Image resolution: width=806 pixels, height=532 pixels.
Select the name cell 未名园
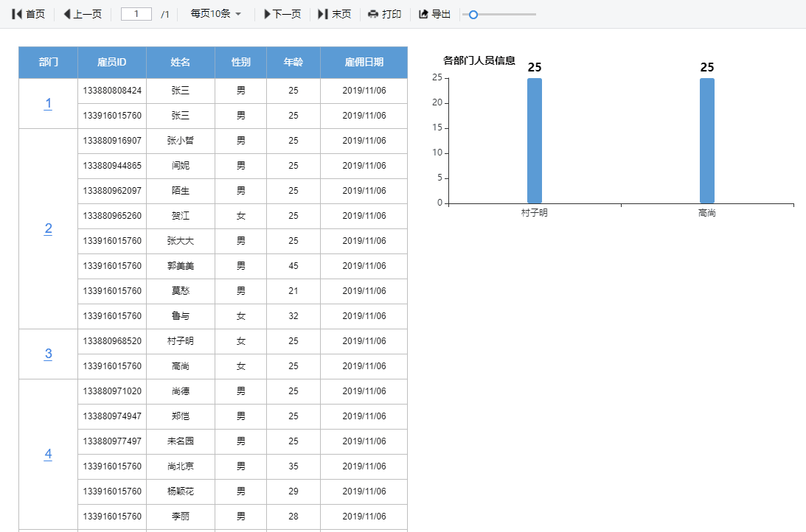click(x=181, y=441)
